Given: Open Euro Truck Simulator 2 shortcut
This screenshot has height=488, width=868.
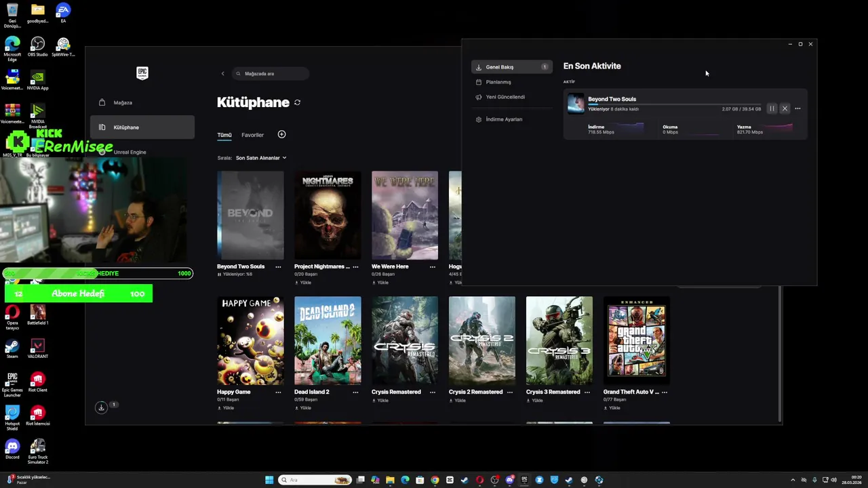Looking at the screenshot, I should coord(37,452).
